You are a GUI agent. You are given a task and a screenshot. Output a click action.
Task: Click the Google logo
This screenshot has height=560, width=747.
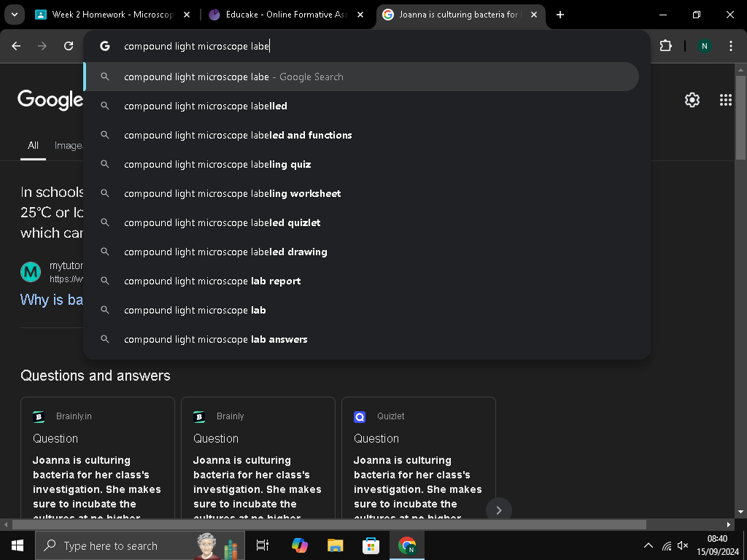tap(50, 100)
